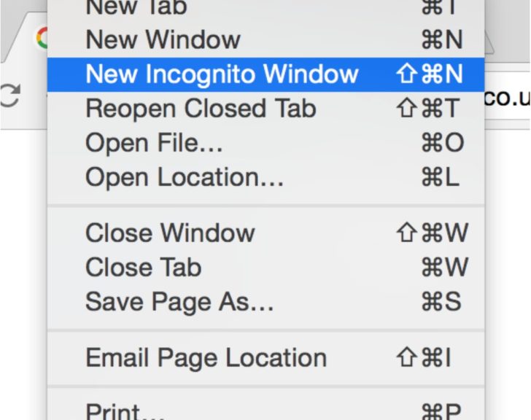Image resolution: width=531 pixels, height=420 pixels.
Task: Select Close Tab menu item
Action: coord(265,268)
